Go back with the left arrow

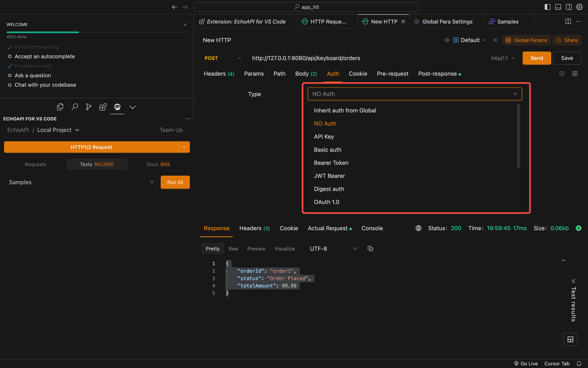(174, 7)
